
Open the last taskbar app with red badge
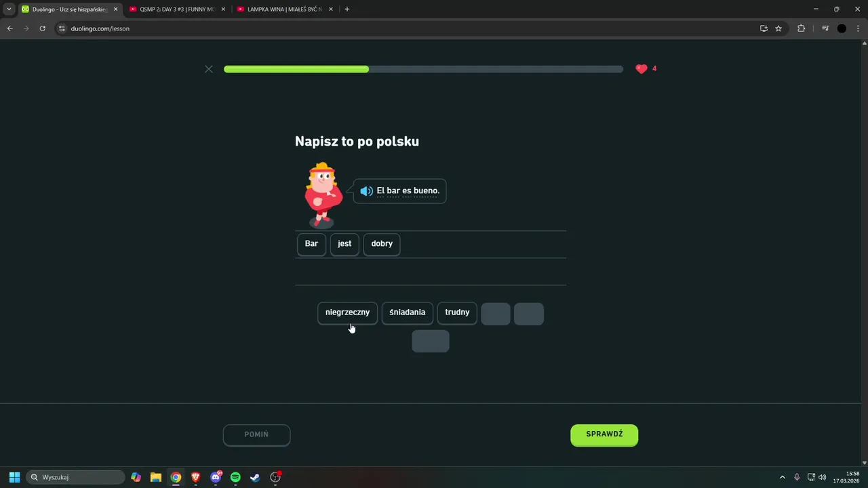[x=275, y=477]
